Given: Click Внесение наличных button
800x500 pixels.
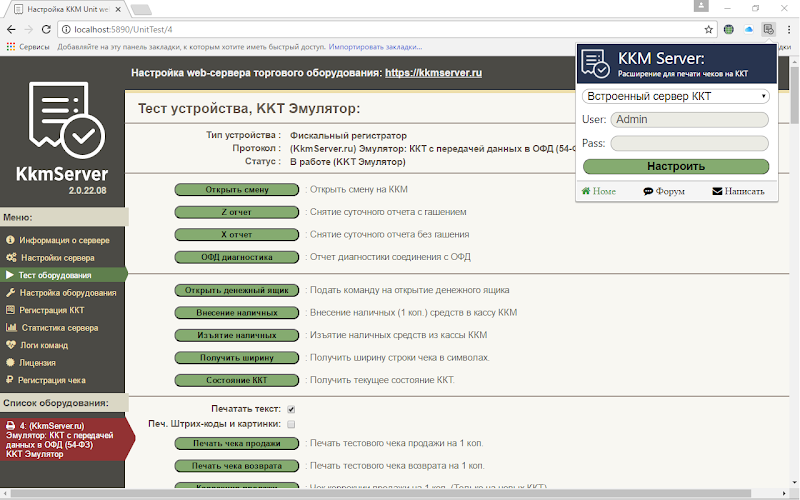Looking at the screenshot, I should (237, 313).
